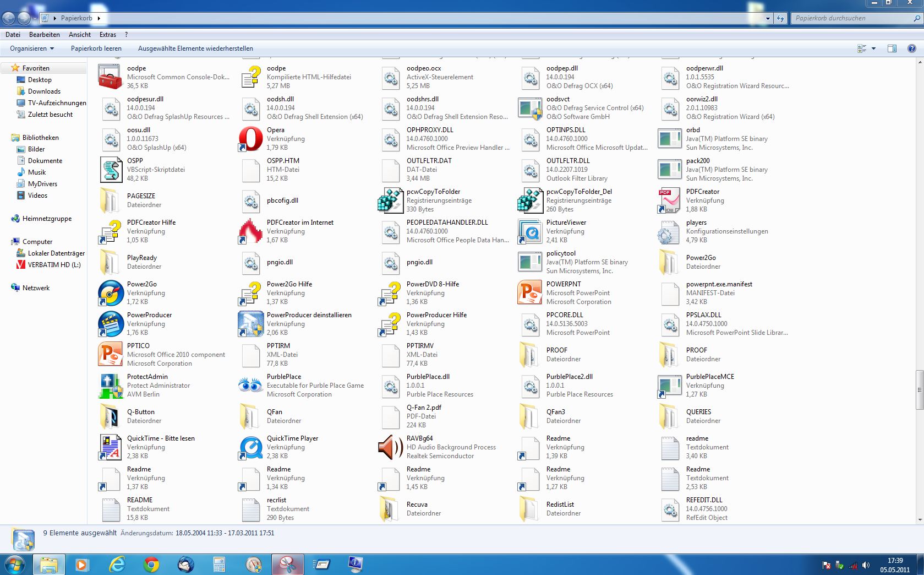This screenshot has width=924, height=575.
Task: Click the volume icon in system tray
Action: [x=866, y=565]
